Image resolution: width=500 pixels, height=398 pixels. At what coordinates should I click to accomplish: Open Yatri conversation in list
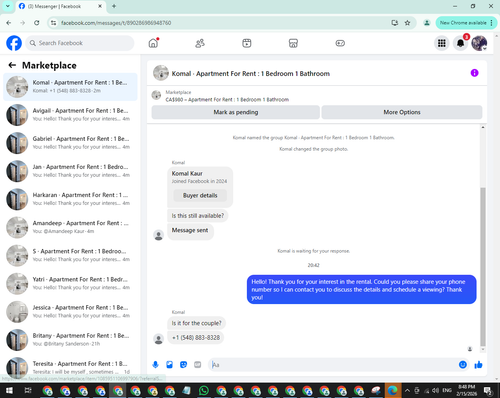[x=70, y=284]
